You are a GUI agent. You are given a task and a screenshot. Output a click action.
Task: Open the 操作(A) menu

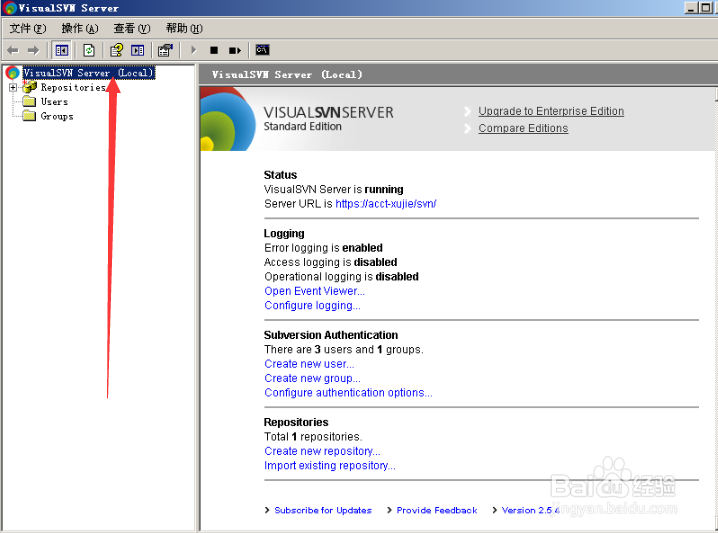click(x=80, y=28)
